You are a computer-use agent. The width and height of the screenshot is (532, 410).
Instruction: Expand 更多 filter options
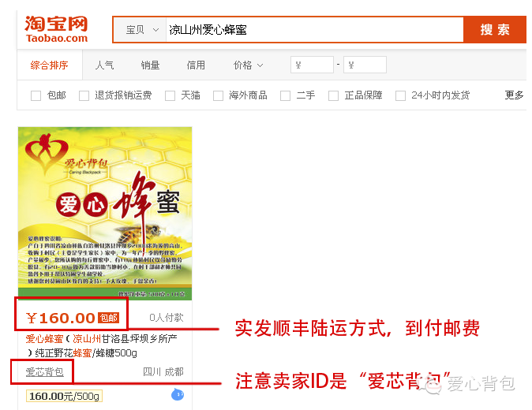pos(514,95)
